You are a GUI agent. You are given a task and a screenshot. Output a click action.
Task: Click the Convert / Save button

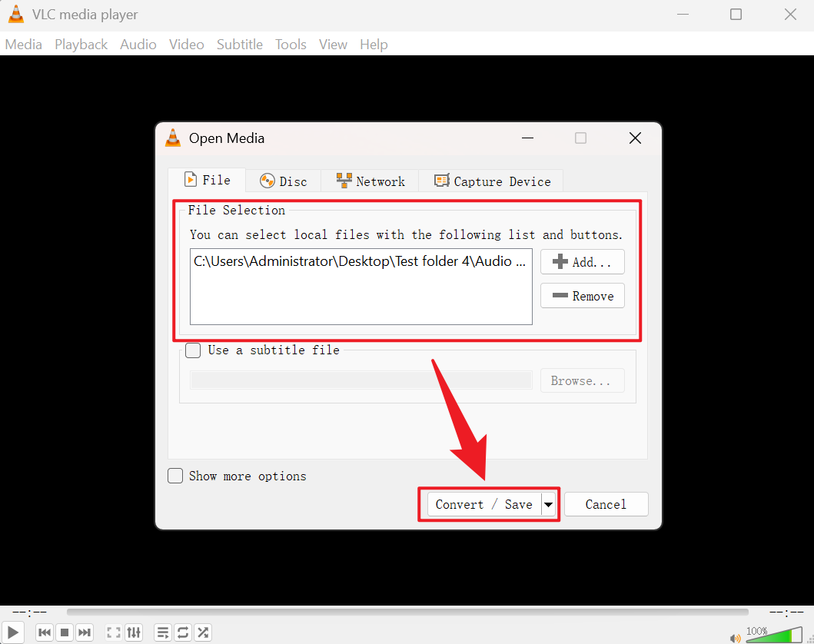[x=483, y=504]
